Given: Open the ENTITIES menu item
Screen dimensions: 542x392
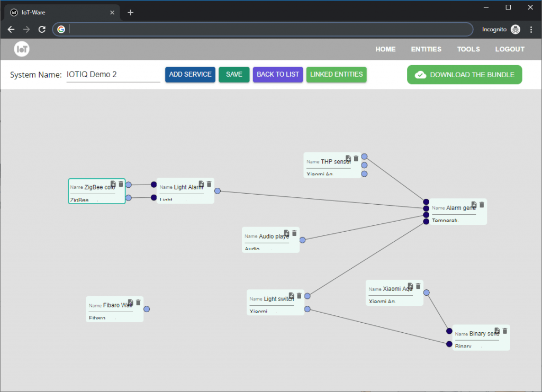Looking at the screenshot, I should 426,49.
